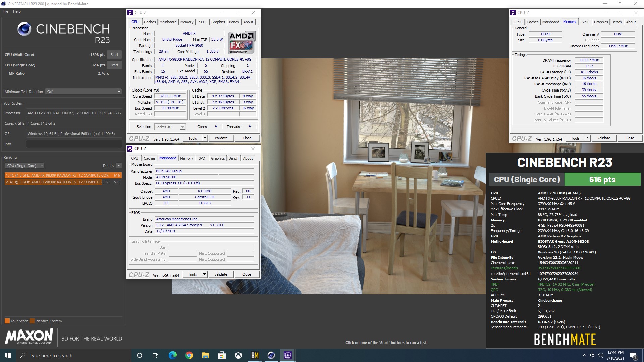Select the 616 score ranking bar
The image size is (644, 362).
click(x=63, y=175)
